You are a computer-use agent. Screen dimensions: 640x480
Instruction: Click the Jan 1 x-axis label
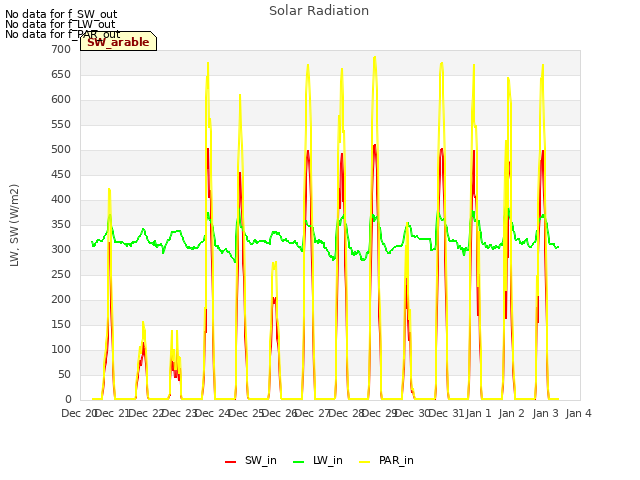478,413
